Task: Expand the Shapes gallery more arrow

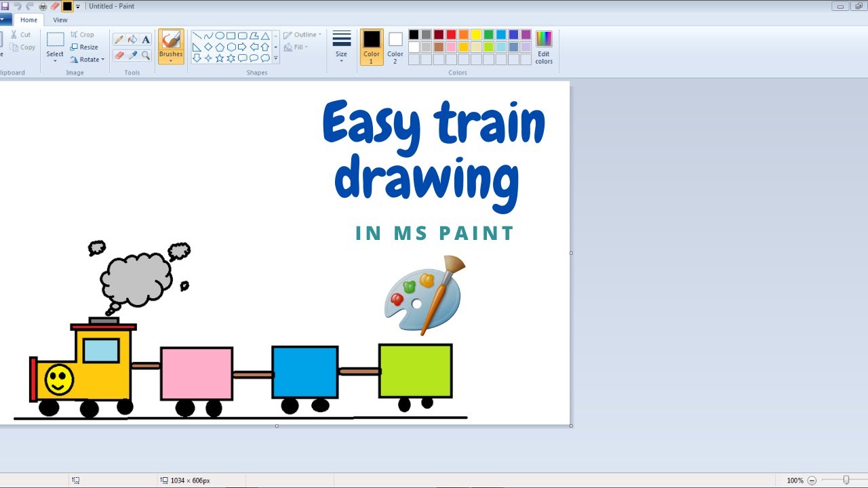Action: (x=275, y=58)
